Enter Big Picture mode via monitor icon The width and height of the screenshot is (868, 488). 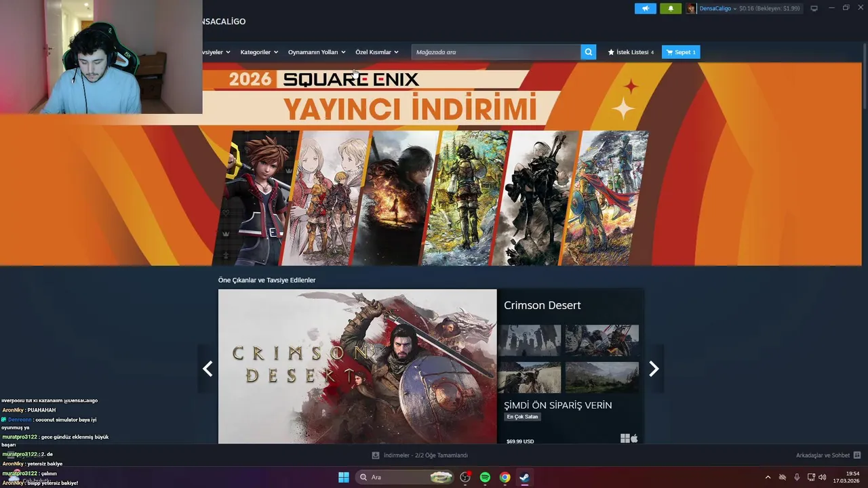click(814, 8)
